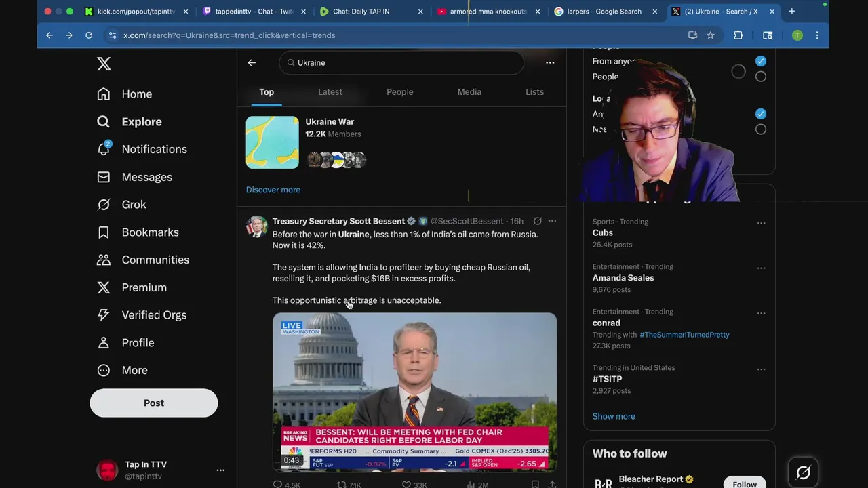Open Explore in the sidebar

(130, 122)
